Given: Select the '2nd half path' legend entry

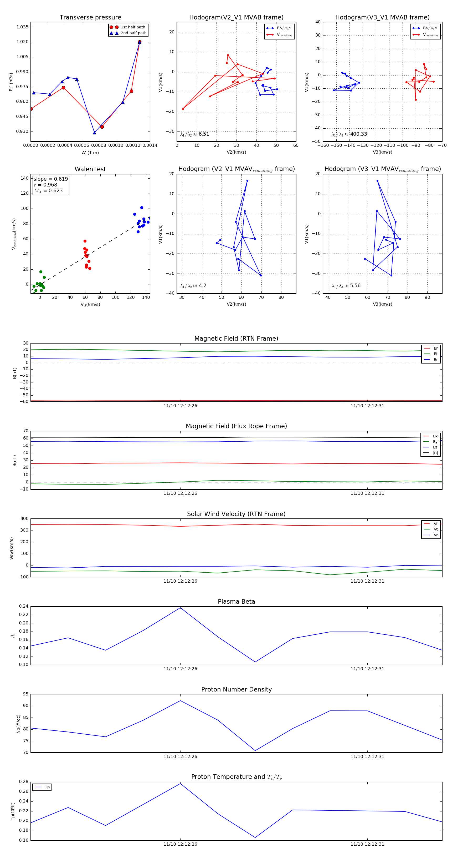Looking at the screenshot, I should coord(128,33).
